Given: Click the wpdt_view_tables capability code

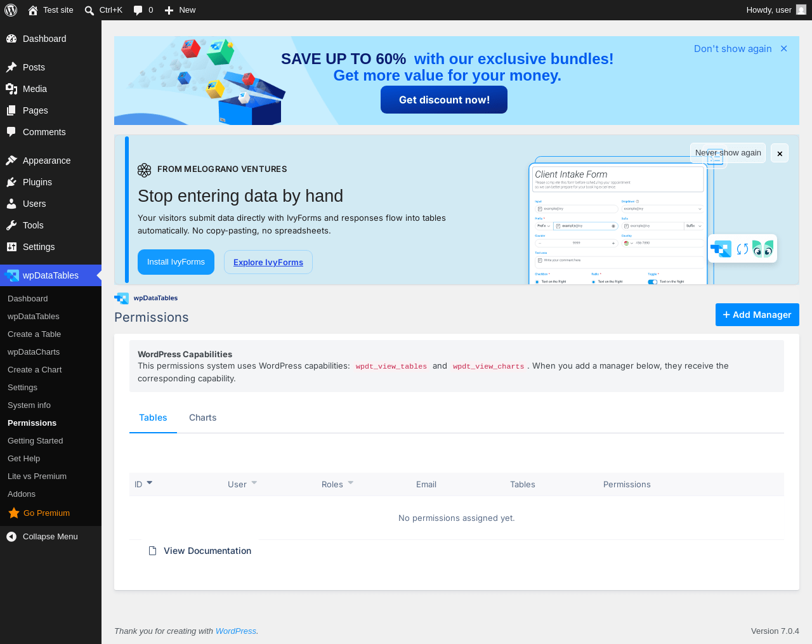Looking at the screenshot, I should (391, 366).
